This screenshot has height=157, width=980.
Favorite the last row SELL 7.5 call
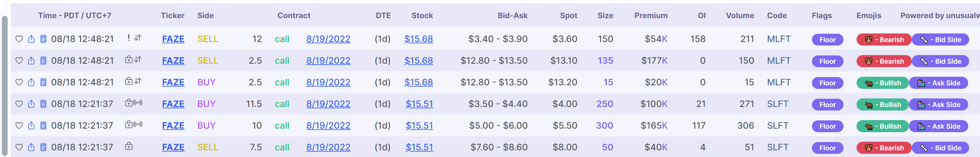[19, 147]
